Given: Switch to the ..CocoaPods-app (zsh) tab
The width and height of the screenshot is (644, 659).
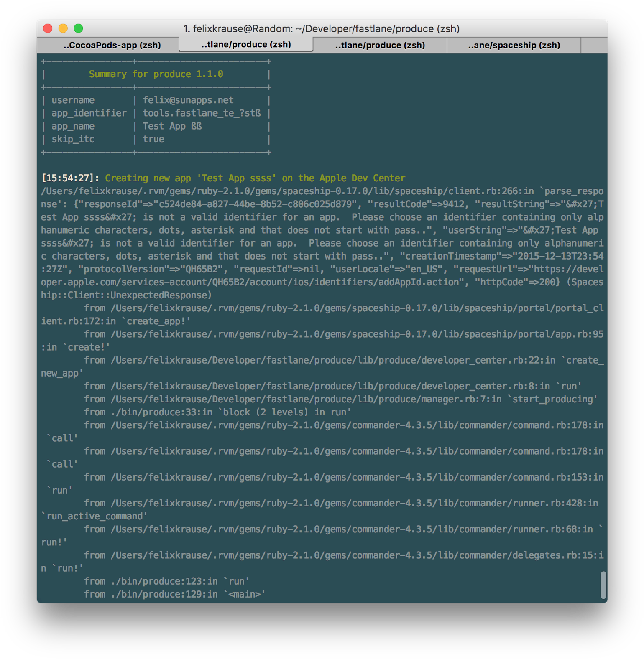Looking at the screenshot, I should pos(112,45).
